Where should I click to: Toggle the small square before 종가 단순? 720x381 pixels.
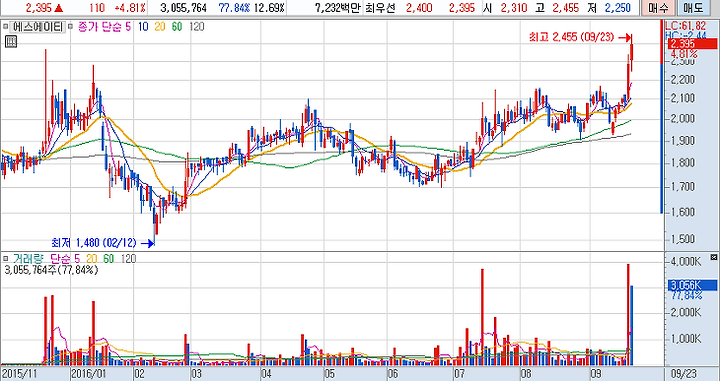[70, 27]
